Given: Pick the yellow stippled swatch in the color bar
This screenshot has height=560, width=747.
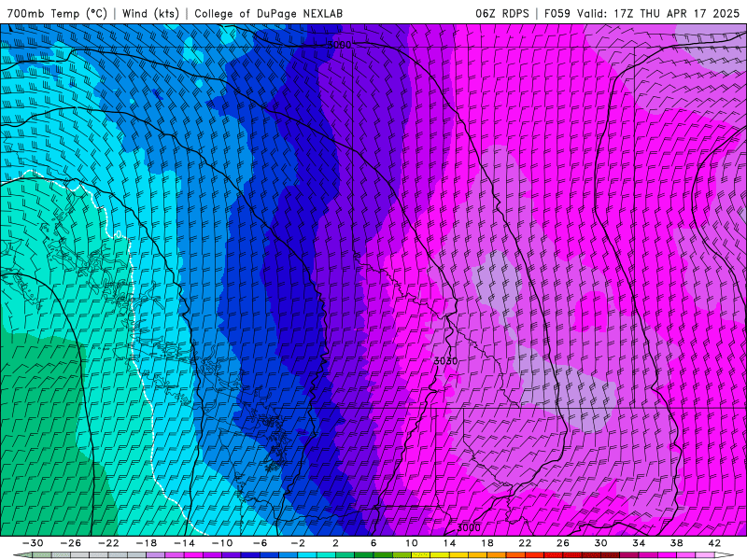Looking at the screenshot, I should pos(421,555).
